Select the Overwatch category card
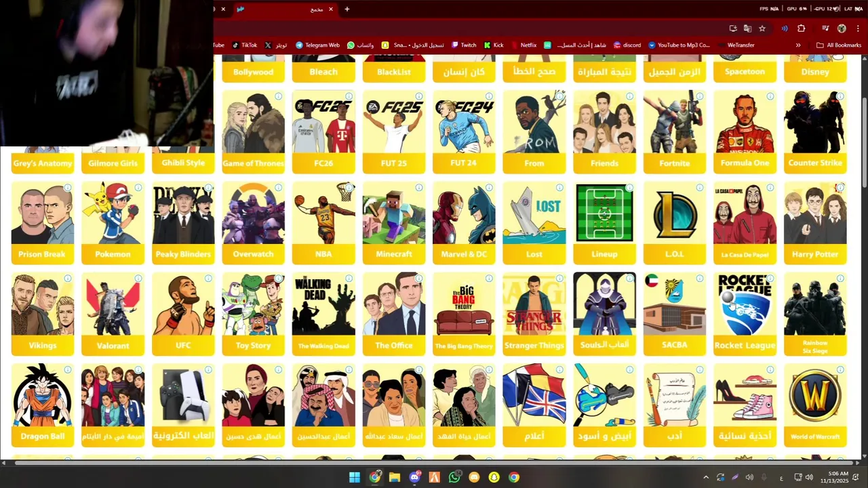The image size is (868, 488). (253, 222)
